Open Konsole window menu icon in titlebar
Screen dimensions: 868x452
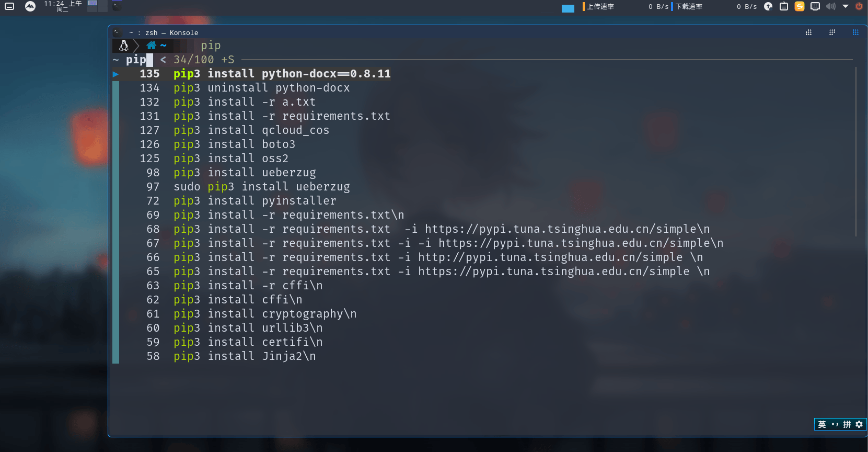click(117, 32)
